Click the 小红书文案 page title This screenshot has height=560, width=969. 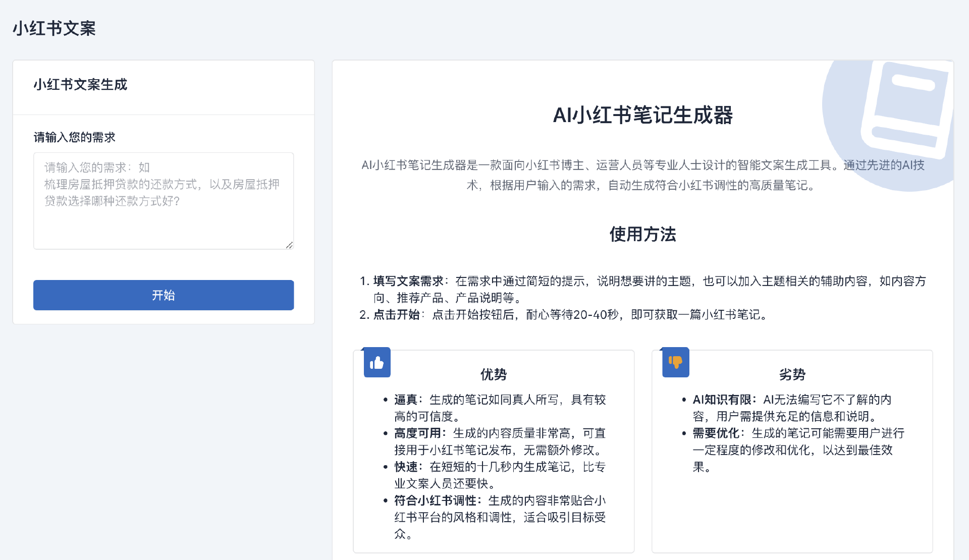click(x=54, y=28)
